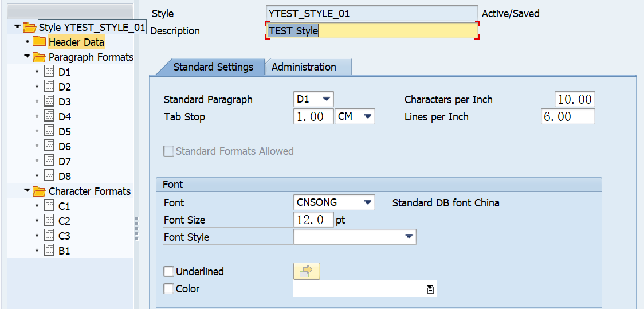Click the value help icon in color field
This screenshot has width=644, height=309.
430,290
